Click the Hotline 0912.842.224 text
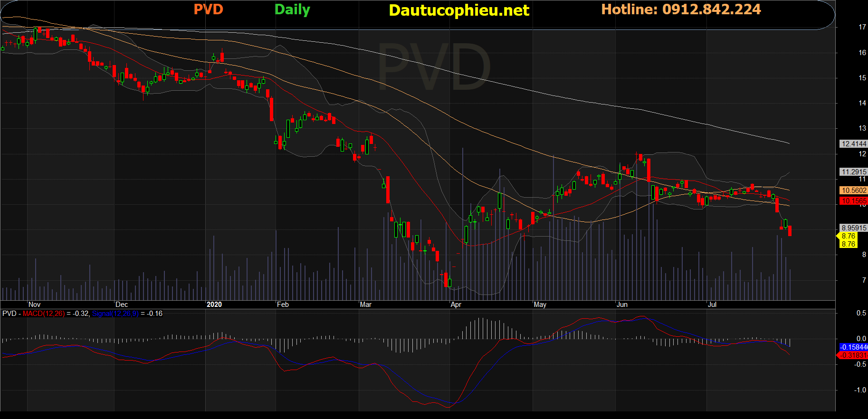 tap(681, 10)
